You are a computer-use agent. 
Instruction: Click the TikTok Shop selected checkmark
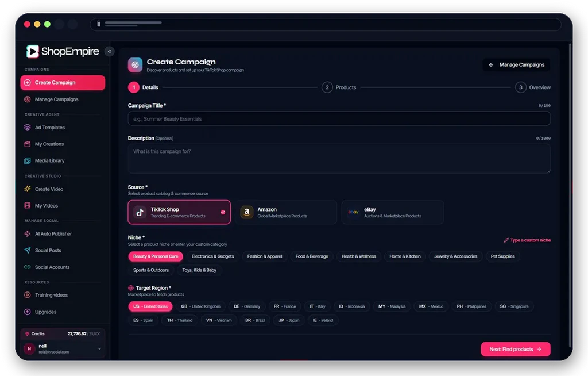(x=223, y=212)
